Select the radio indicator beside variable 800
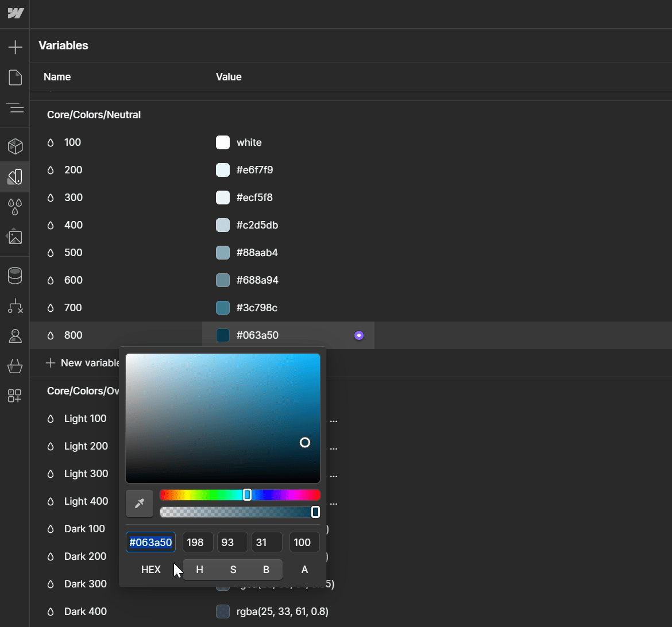Image resolution: width=672 pixels, height=627 pixels. point(359,335)
